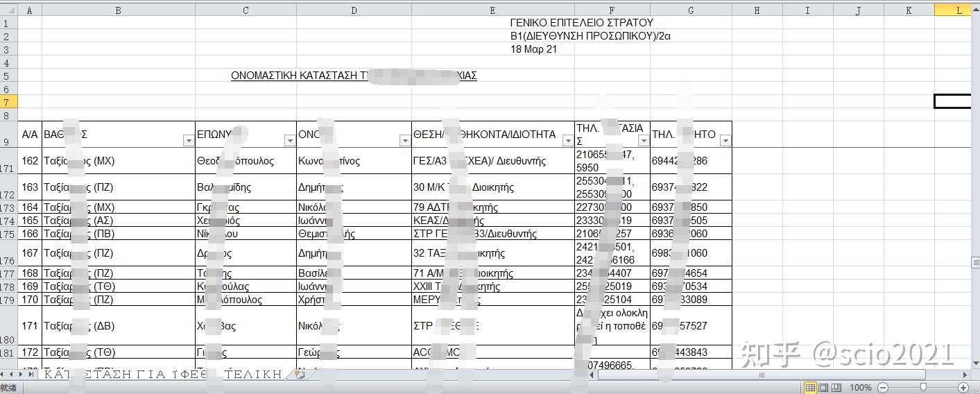The width and height of the screenshot is (980, 394).
Task: Select column I header
Action: 807,10
